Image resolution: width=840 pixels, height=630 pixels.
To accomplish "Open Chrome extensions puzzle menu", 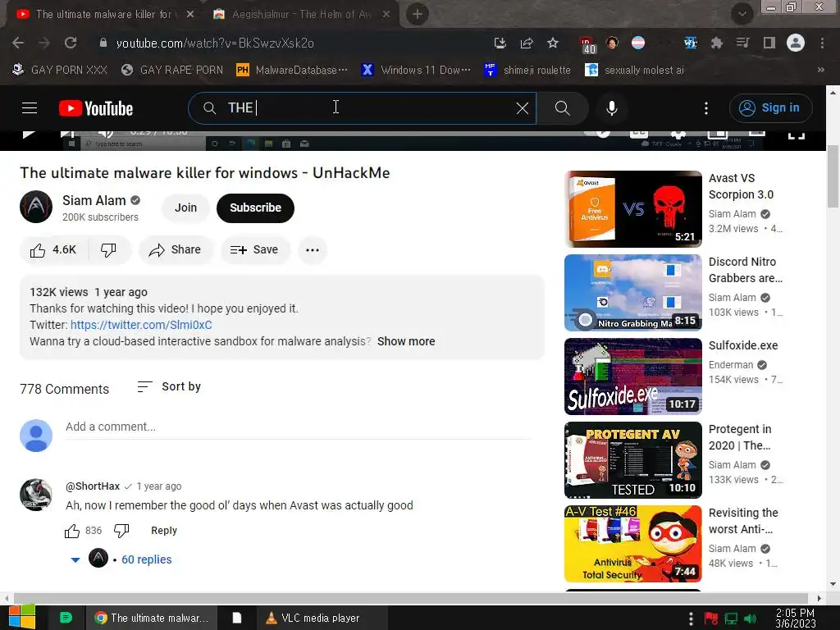I will pyautogui.click(x=716, y=43).
